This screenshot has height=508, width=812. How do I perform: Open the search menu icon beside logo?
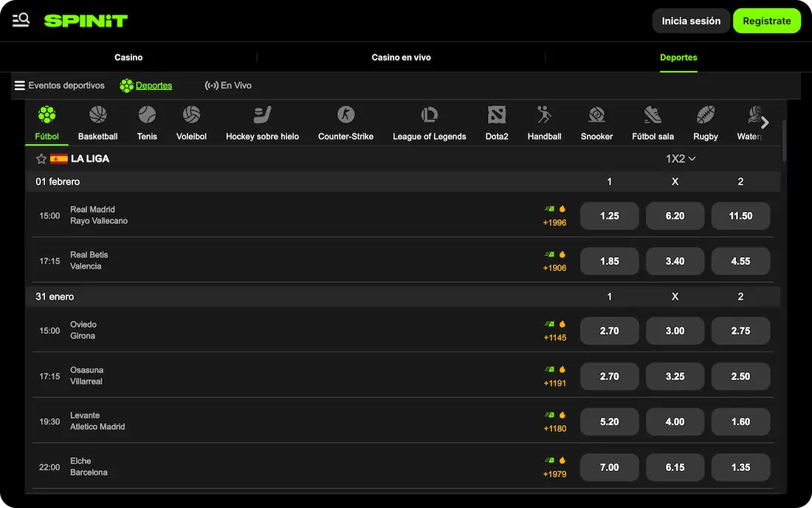pos(21,21)
